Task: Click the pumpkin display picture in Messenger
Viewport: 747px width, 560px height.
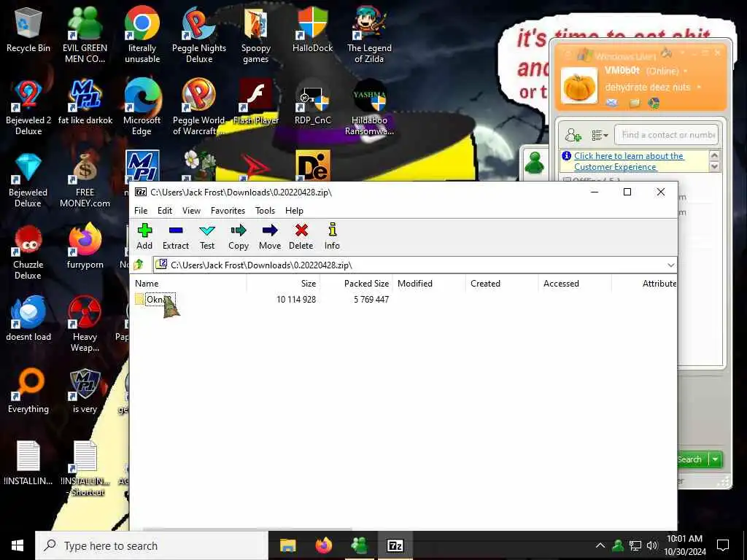Action: (578, 86)
